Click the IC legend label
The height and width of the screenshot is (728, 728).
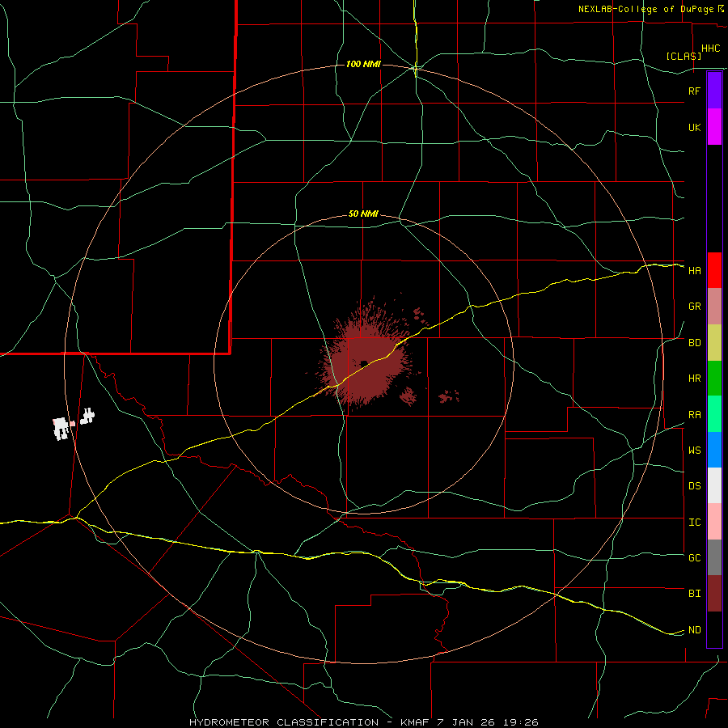pyautogui.click(x=694, y=523)
